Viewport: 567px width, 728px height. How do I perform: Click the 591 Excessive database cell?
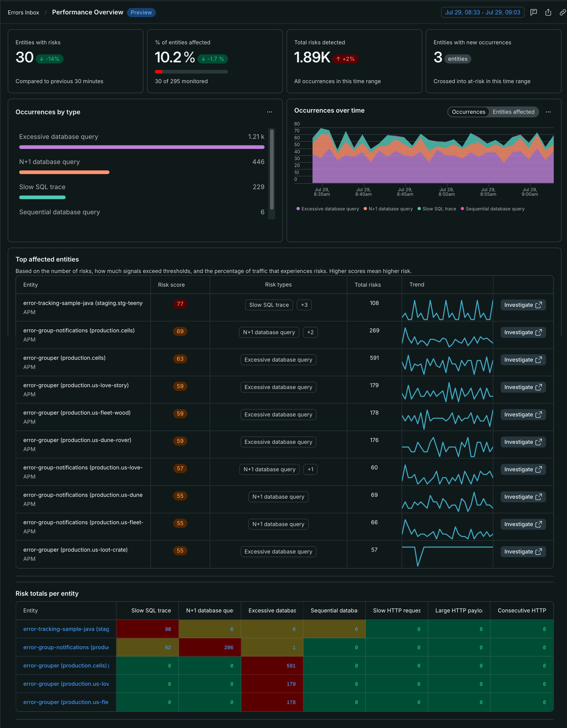[x=272, y=665]
